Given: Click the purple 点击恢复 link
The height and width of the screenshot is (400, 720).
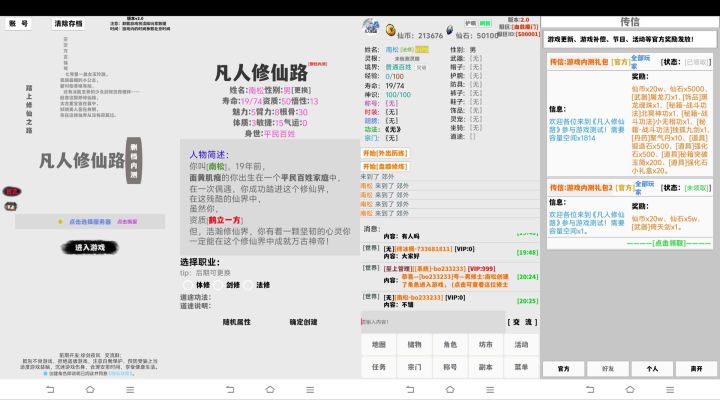Looking at the screenshot, I should point(127,221).
